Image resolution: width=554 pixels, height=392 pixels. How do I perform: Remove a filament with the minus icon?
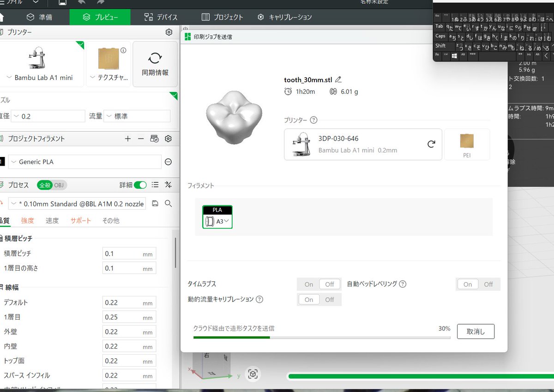point(141,139)
